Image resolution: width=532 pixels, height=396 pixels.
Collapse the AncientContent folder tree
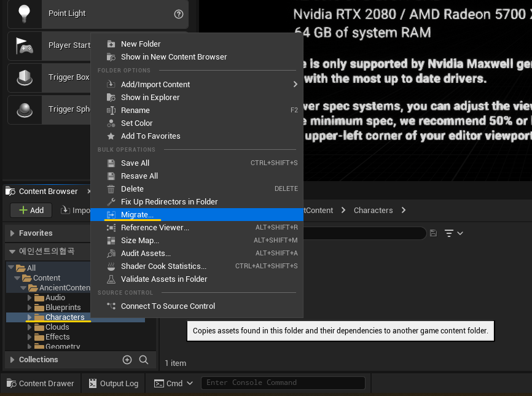tap(23, 287)
